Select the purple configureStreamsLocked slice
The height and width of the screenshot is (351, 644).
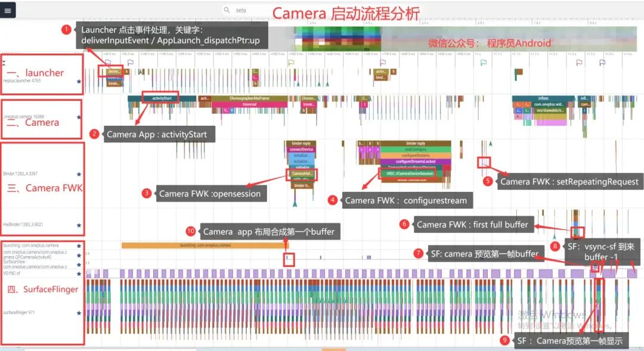point(415,161)
